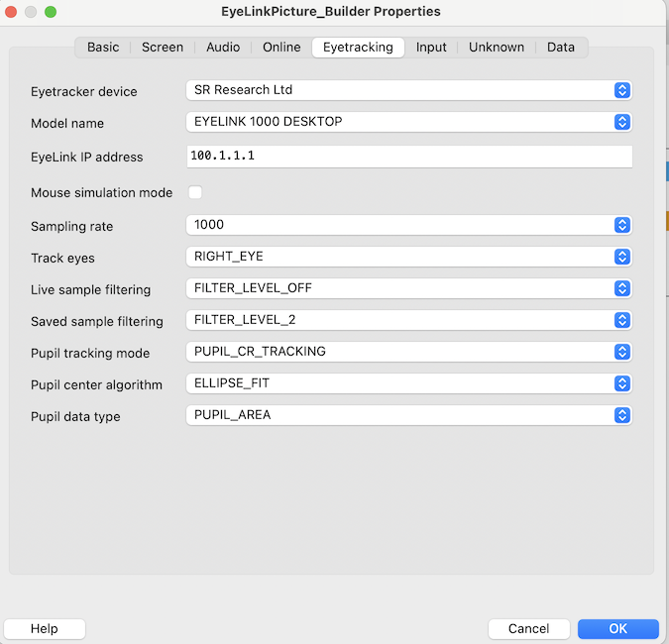Expand the Pupil data type dropdown

pos(408,415)
